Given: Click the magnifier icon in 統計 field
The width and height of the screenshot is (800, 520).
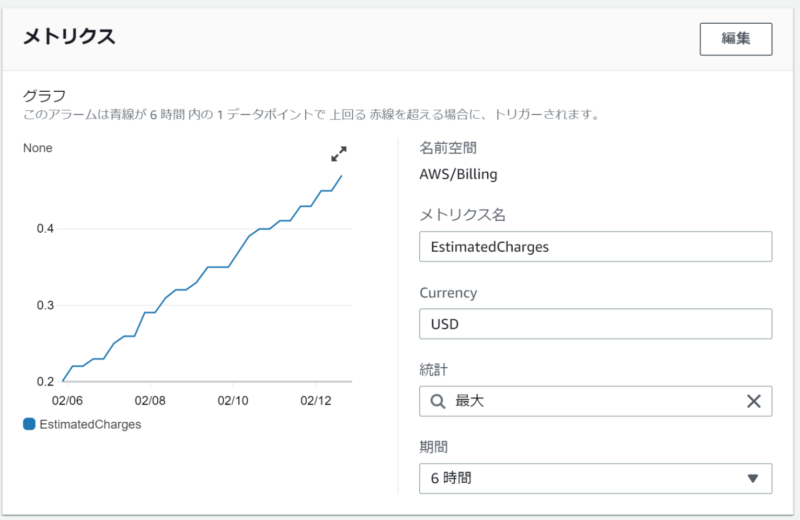Looking at the screenshot, I should point(437,401).
